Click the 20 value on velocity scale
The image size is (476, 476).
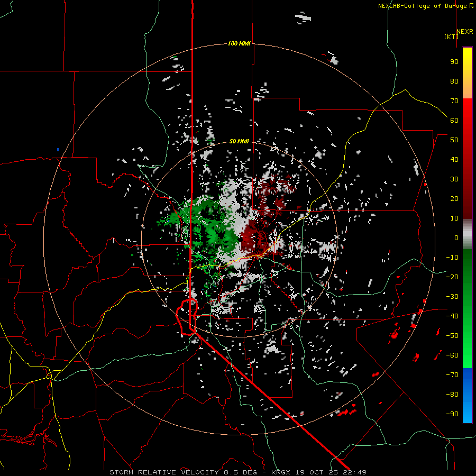click(x=454, y=199)
